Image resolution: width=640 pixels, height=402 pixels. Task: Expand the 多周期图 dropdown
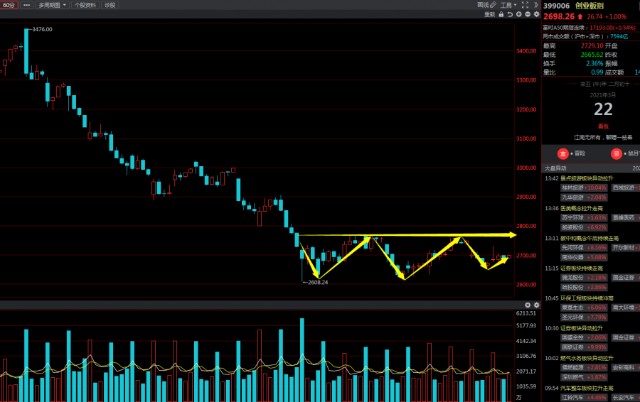coord(52,5)
